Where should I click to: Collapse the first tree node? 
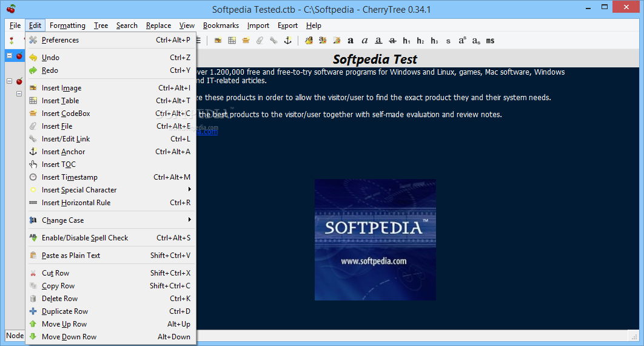[10, 55]
